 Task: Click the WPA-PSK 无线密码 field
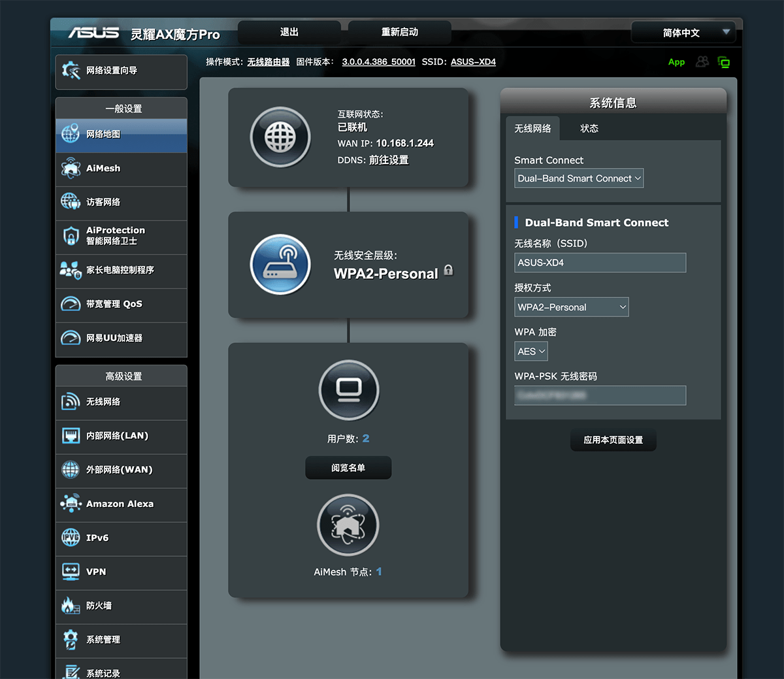[600, 395]
